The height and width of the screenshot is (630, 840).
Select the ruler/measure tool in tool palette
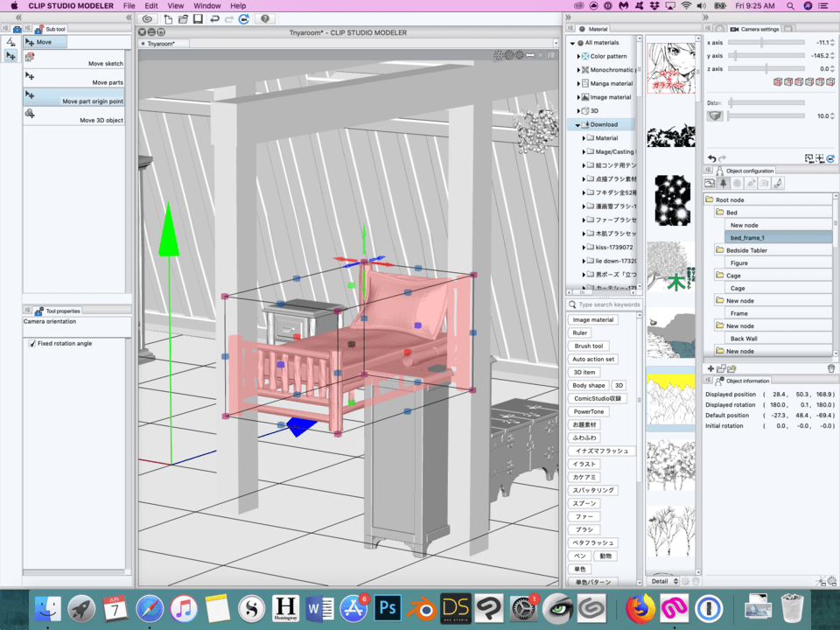pos(10,42)
